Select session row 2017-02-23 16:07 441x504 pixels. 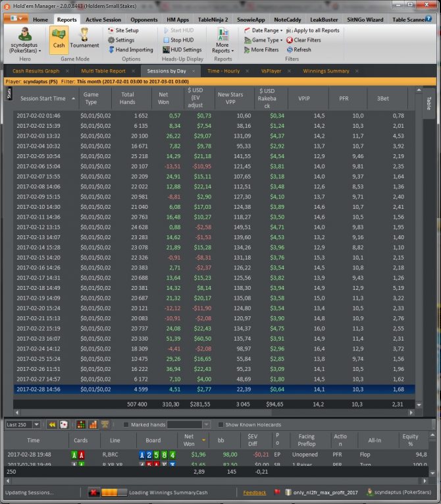click(214, 339)
